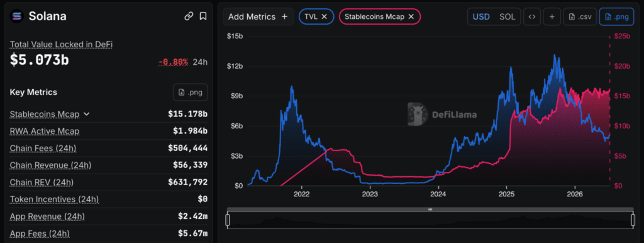Click the App Revenue (24h) label
The image size is (644, 243).
click(x=47, y=217)
